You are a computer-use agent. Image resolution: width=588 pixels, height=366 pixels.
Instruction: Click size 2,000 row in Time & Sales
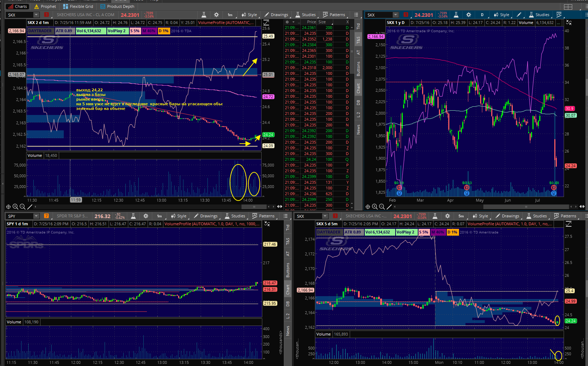pos(327,68)
